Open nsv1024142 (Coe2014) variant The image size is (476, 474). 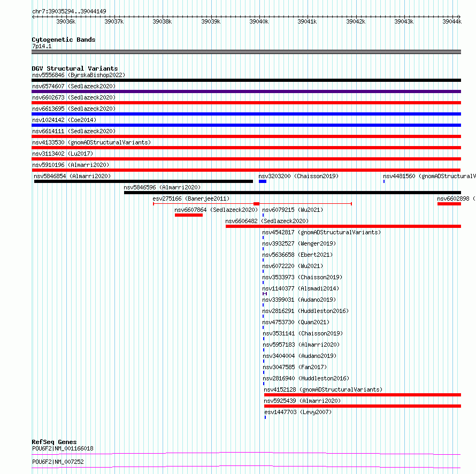point(64,120)
